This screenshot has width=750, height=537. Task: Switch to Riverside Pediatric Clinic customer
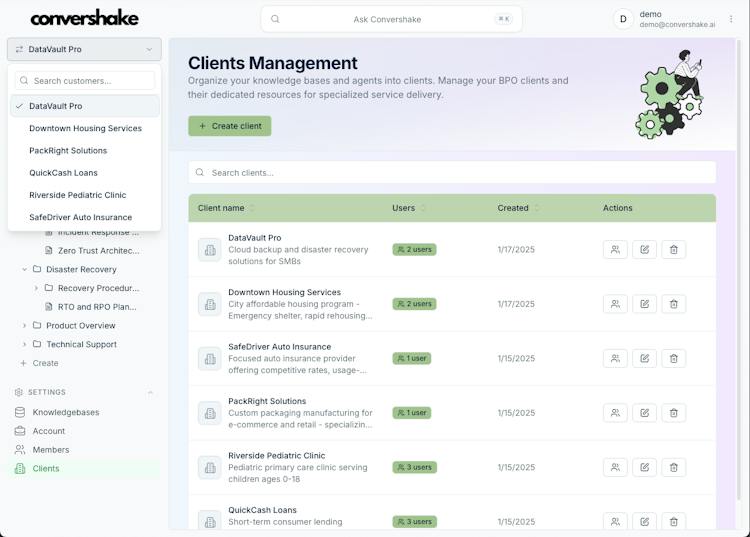point(85,195)
